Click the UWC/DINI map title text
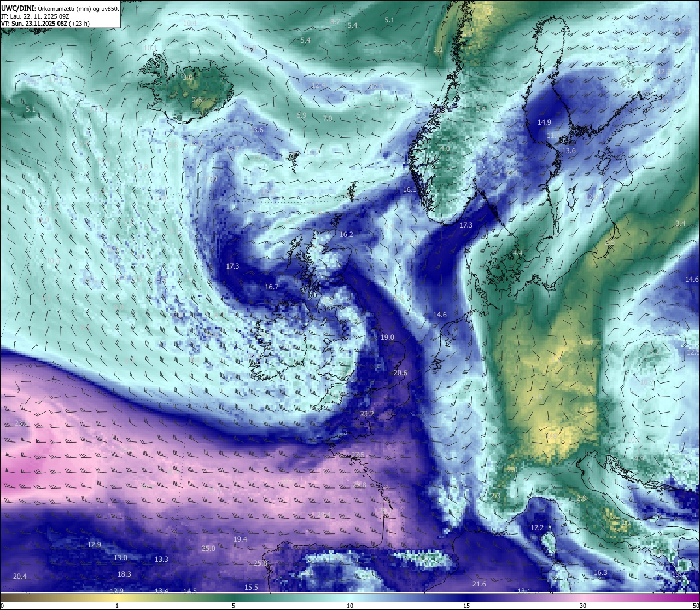 (60, 9)
